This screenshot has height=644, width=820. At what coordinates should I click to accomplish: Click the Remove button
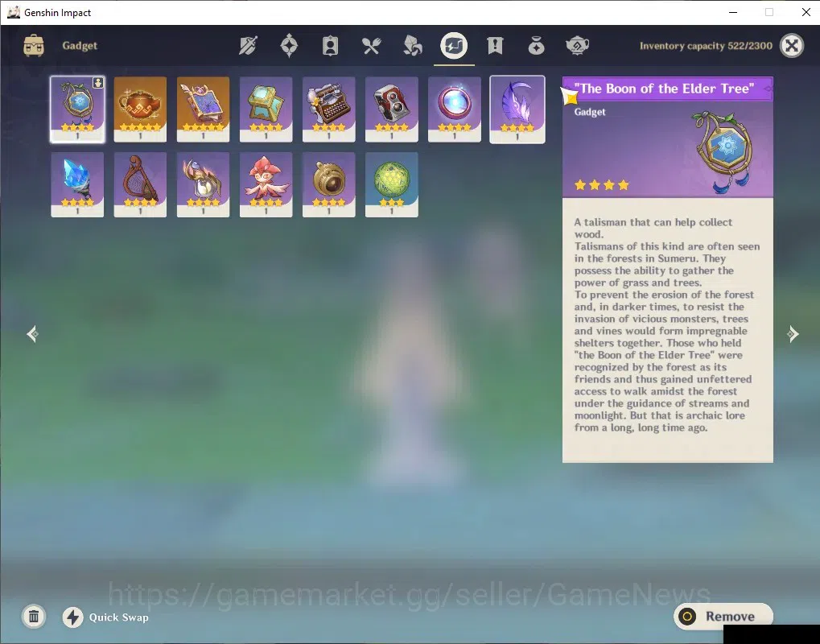click(723, 617)
